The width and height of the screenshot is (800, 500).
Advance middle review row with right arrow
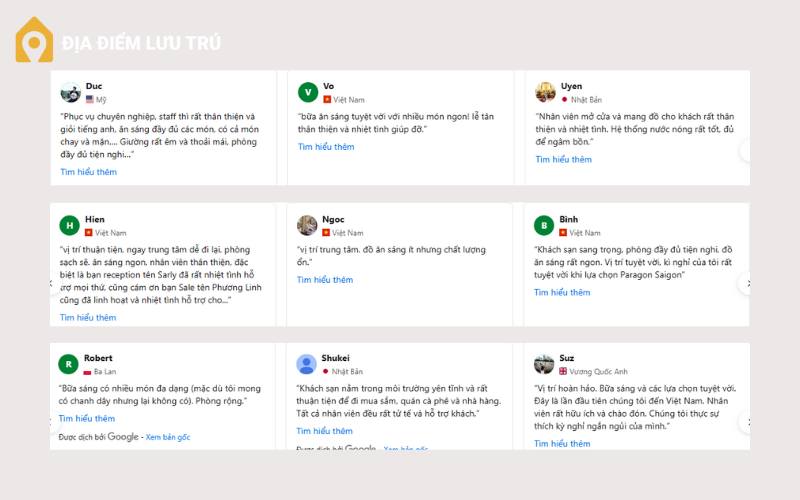[x=746, y=284]
